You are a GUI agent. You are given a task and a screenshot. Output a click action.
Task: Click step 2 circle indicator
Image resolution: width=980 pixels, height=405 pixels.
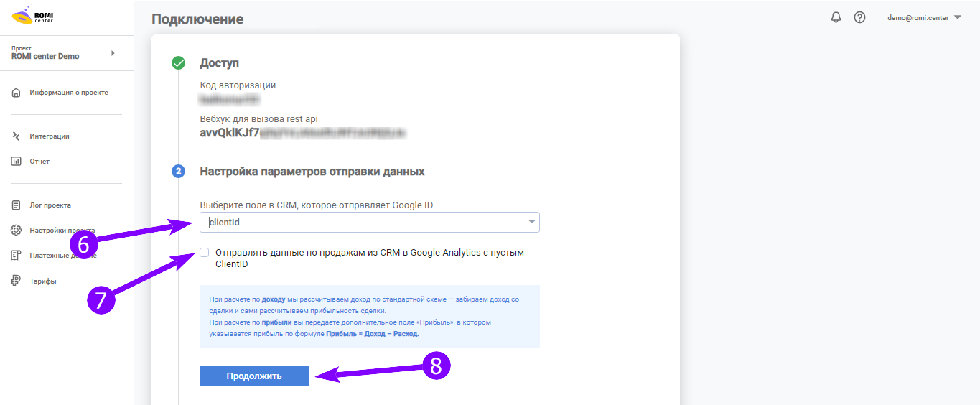pos(179,172)
